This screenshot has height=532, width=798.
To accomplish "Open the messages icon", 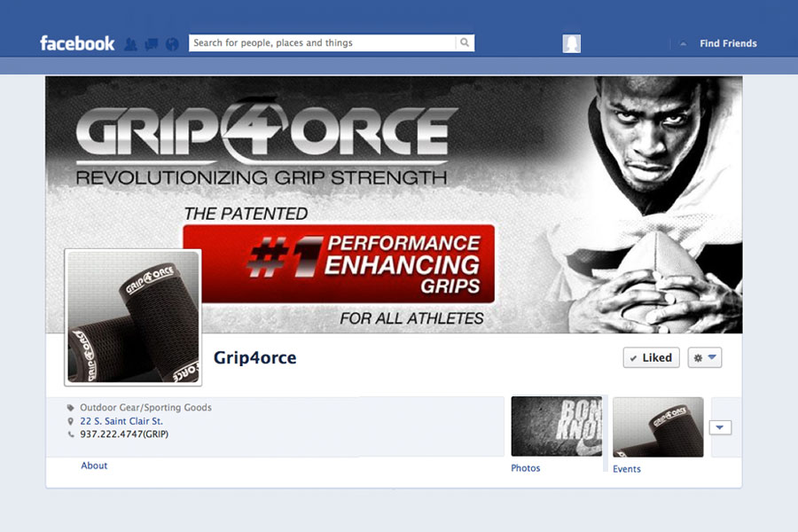I will (x=151, y=44).
